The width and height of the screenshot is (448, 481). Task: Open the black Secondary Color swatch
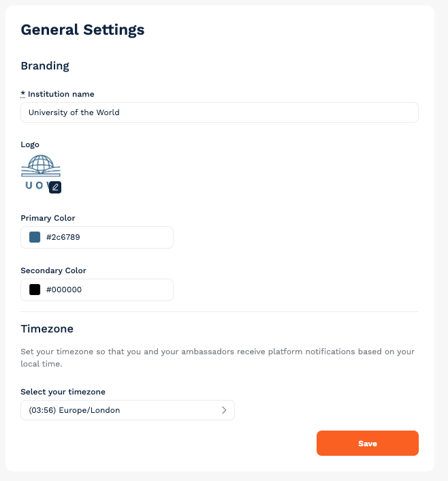tap(35, 290)
